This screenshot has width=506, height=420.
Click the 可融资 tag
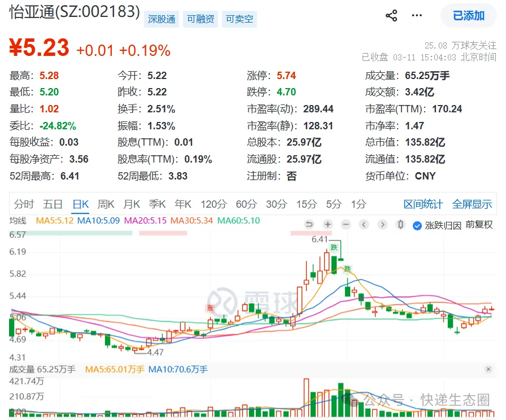200,19
